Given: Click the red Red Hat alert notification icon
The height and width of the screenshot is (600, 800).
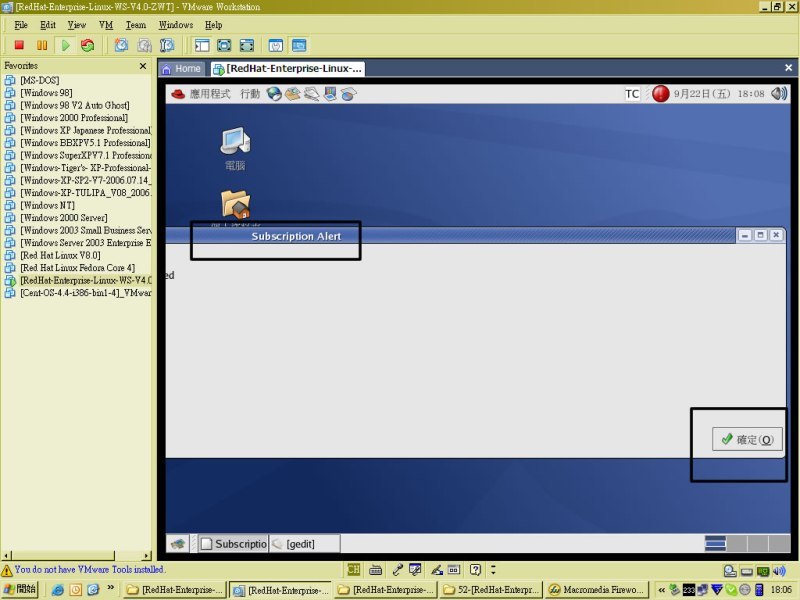Looking at the screenshot, I should [660, 93].
